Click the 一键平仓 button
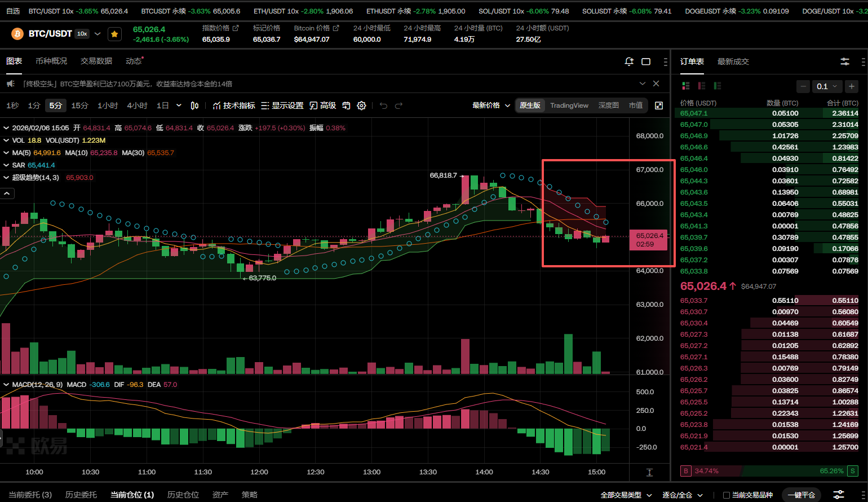868x502 pixels. [x=801, y=495]
